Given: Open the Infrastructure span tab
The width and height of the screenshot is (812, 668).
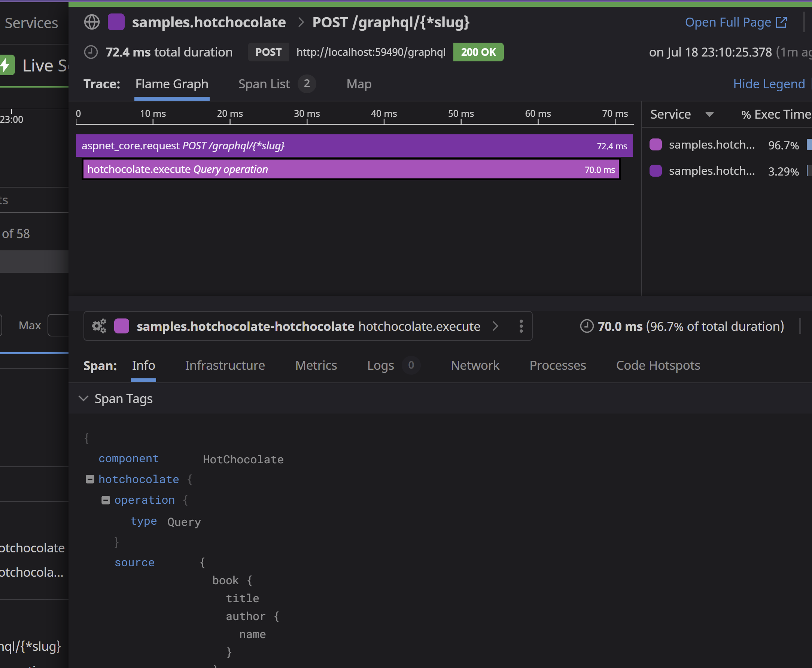Looking at the screenshot, I should [x=225, y=365].
